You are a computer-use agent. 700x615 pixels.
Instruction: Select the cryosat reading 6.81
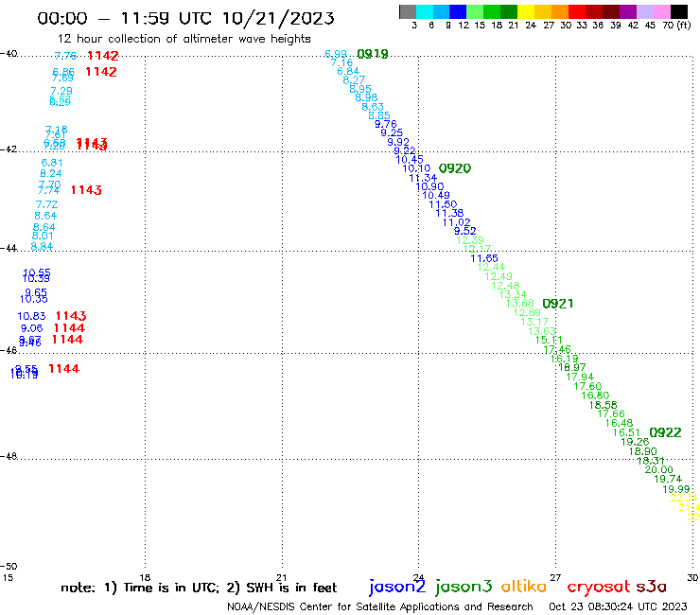52,163
